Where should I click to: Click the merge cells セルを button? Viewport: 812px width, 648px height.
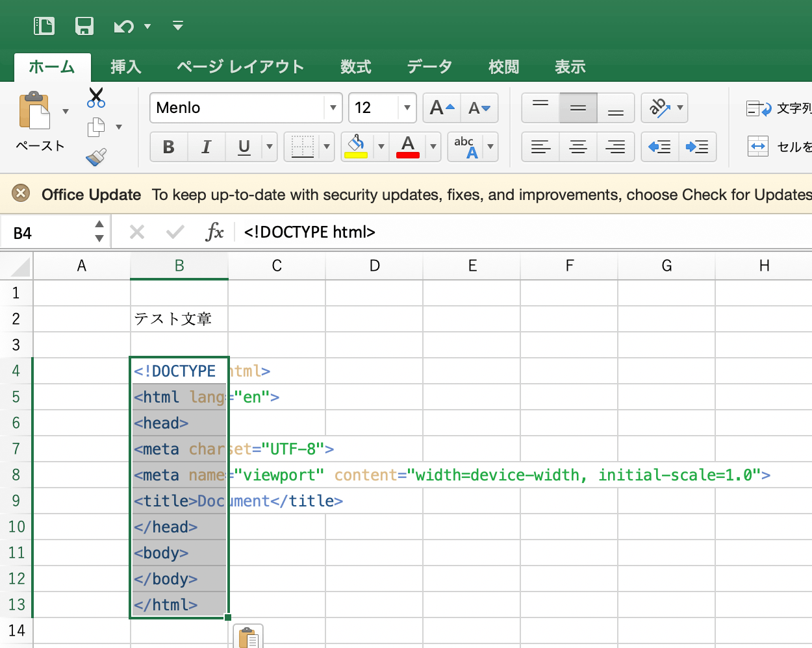point(779,147)
